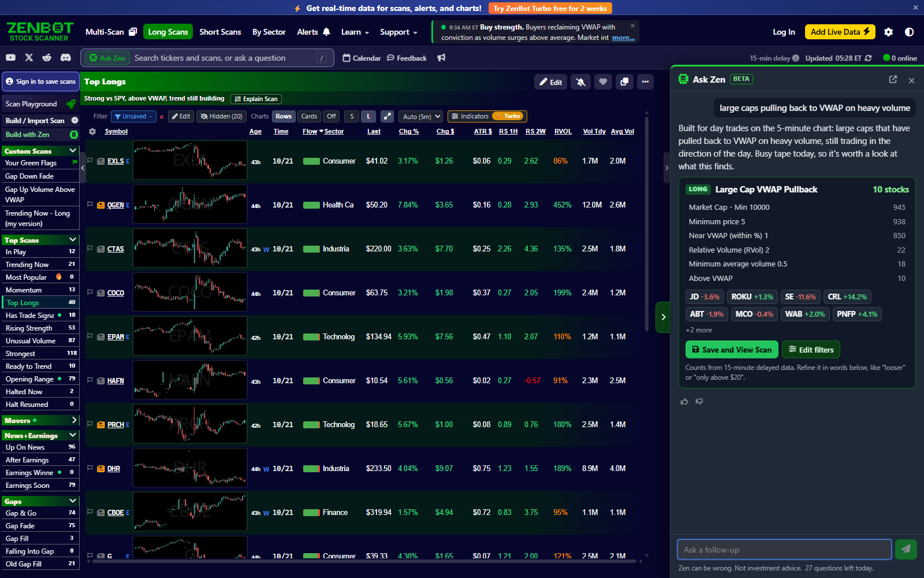The image size is (924, 578).
Task: Open the Reddit community icon
Action: (47, 58)
